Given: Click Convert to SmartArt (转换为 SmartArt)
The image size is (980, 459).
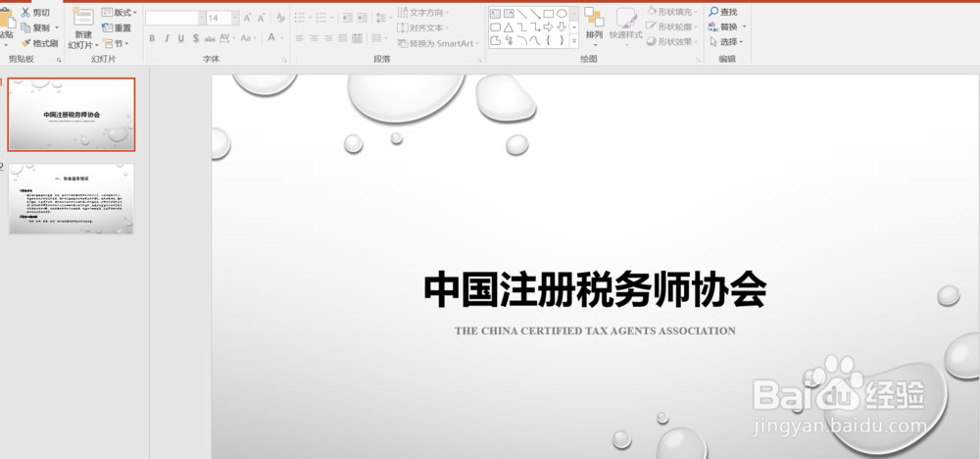Looking at the screenshot, I should [x=438, y=44].
